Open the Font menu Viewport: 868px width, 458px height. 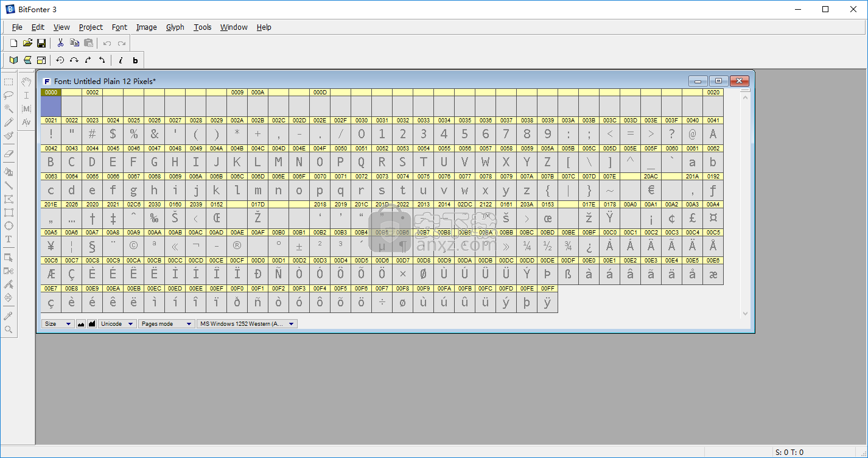click(119, 27)
